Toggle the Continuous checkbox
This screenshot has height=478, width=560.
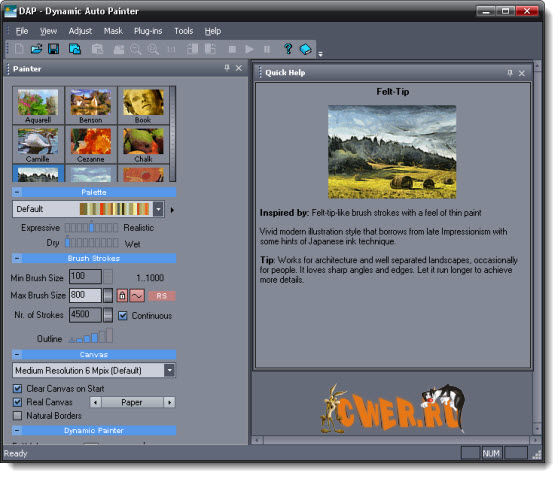[x=122, y=315]
